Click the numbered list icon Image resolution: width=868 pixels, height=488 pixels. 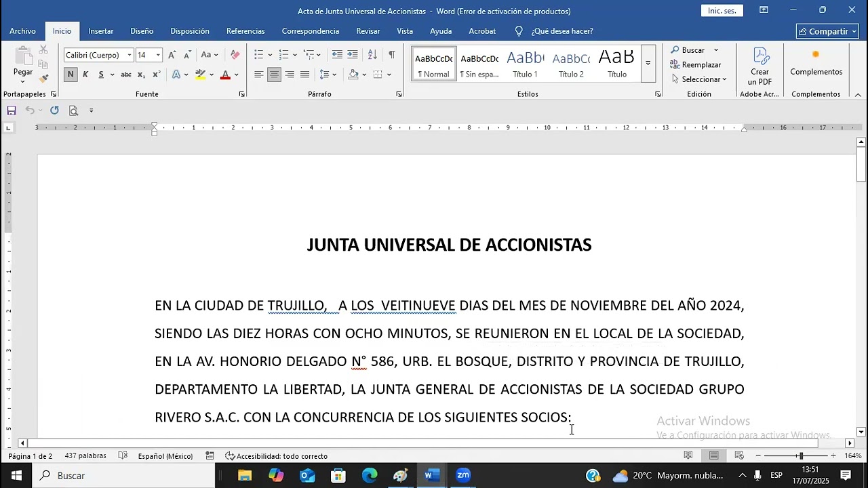tap(283, 55)
